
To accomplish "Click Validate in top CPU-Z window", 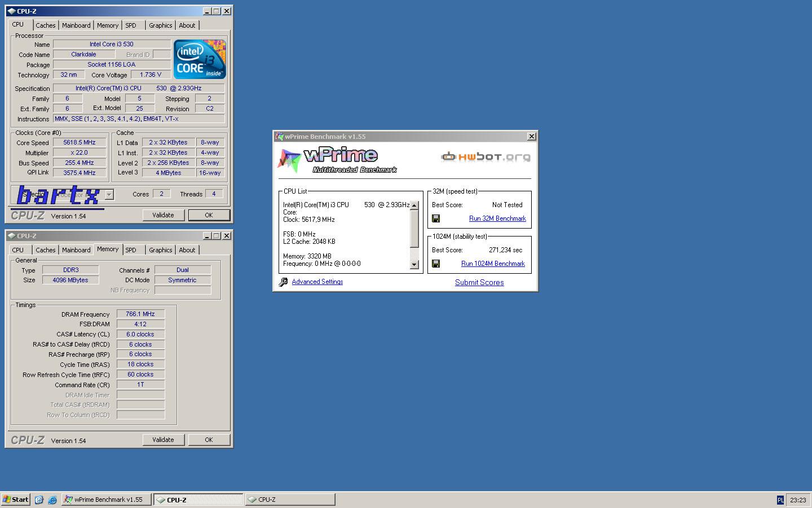I will 163,215.
